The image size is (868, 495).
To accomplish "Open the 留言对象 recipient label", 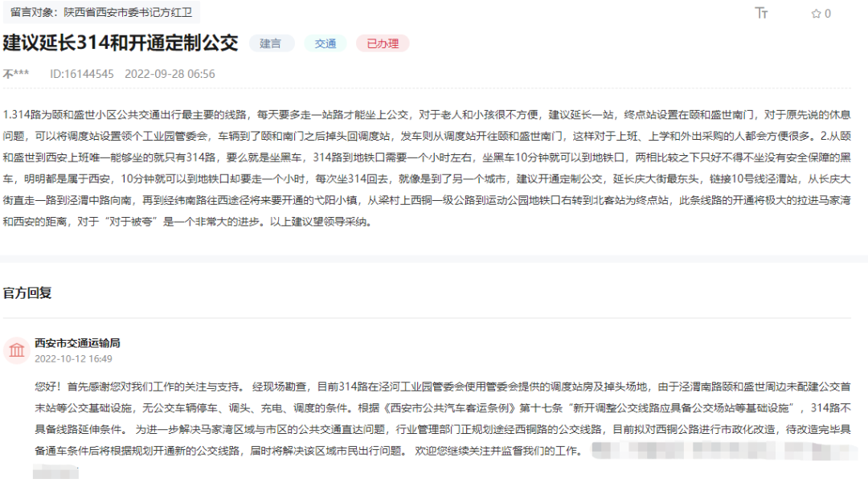I will click(x=101, y=13).
